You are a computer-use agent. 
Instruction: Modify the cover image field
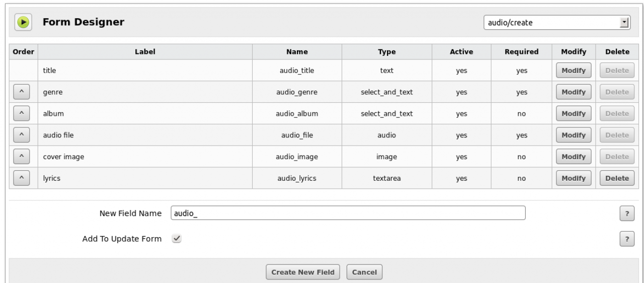click(x=574, y=157)
